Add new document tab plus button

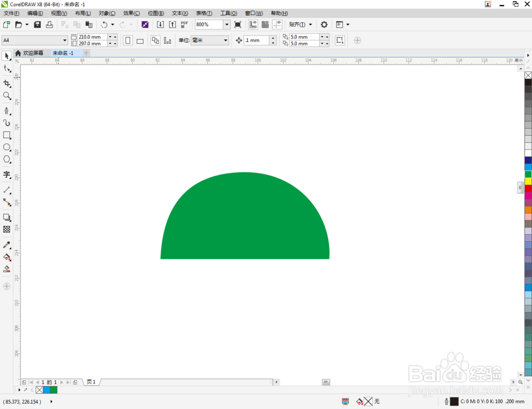[86, 53]
